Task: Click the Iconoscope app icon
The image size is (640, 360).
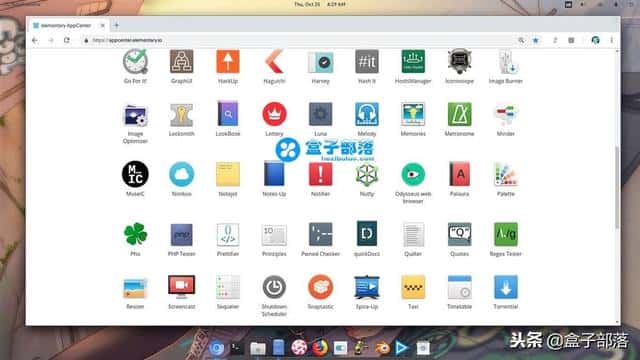Action: 459,62
